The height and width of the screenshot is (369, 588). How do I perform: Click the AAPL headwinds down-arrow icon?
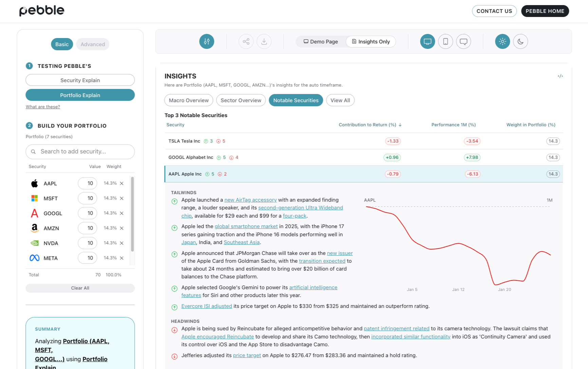point(220,174)
